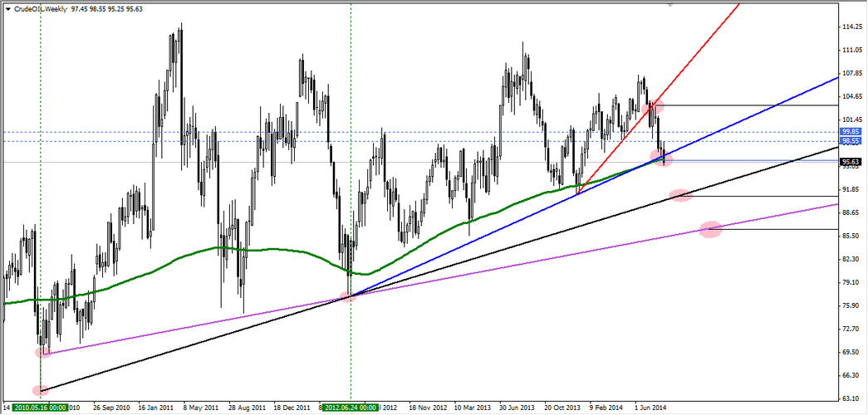Screen dimensions: 868x415
Task: Select pink ellipse on the black trendline
Action: coord(680,195)
